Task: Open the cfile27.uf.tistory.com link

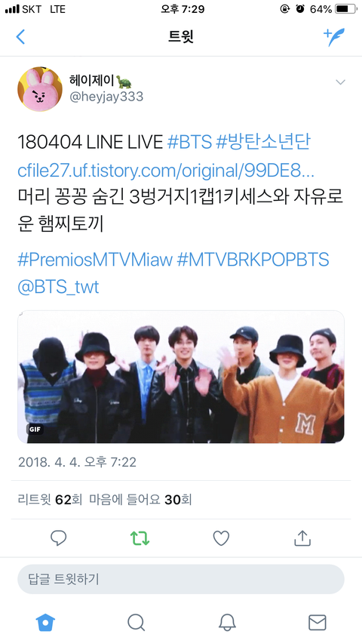Action: point(166,171)
